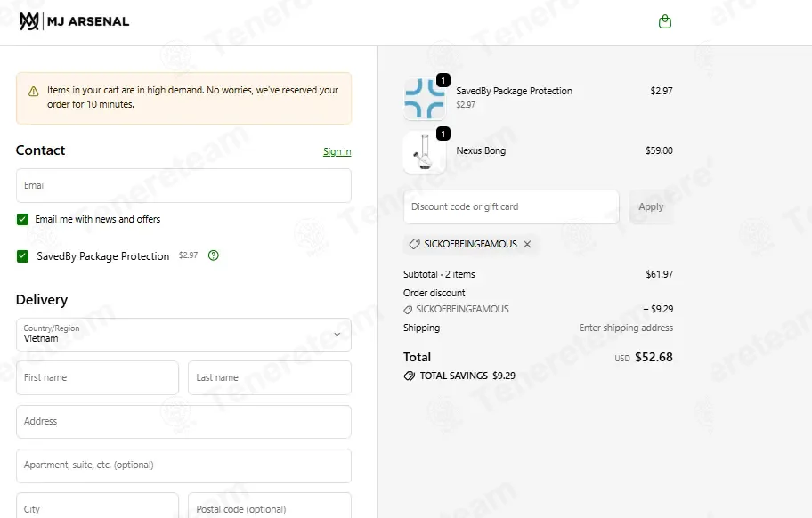Click the total amount $52.68
The height and width of the screenshot is (518, 812).
[654, 357]
